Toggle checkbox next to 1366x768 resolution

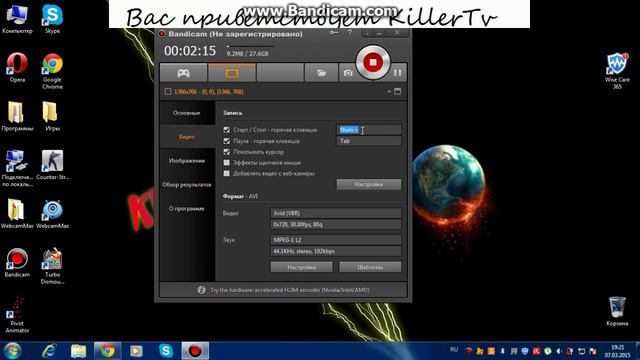coord(168,91)
